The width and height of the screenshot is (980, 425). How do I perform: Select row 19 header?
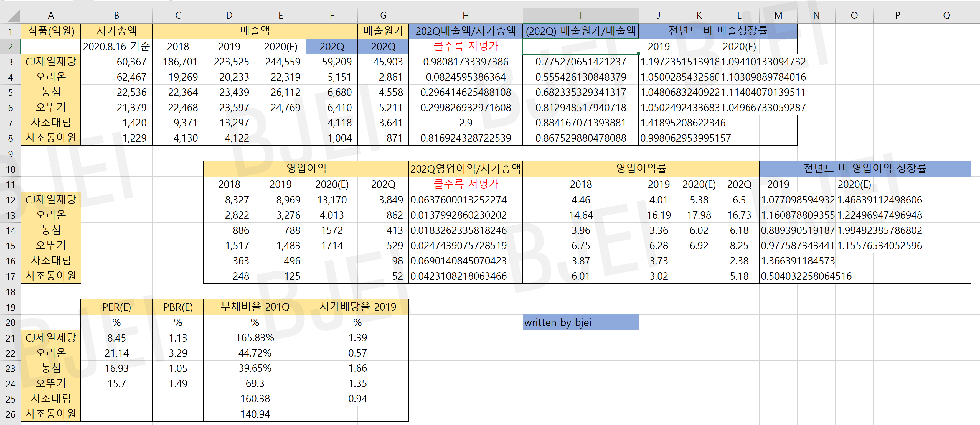click(10, 307)
